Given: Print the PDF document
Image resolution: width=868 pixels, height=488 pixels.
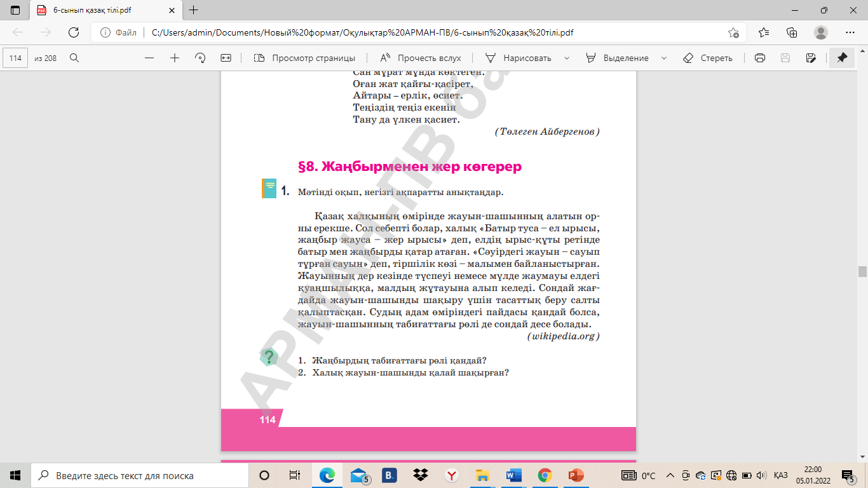Looking at the screenshot, I should (759, 58).
